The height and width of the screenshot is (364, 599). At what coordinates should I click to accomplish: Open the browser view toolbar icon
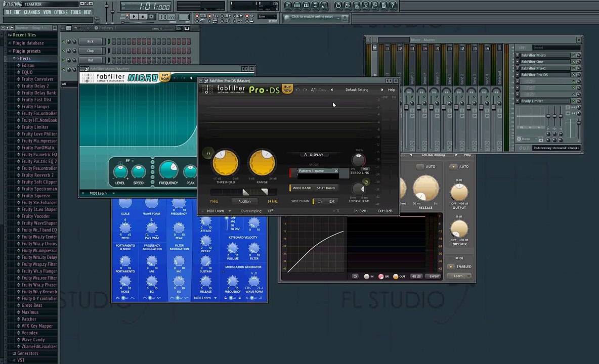316,6
